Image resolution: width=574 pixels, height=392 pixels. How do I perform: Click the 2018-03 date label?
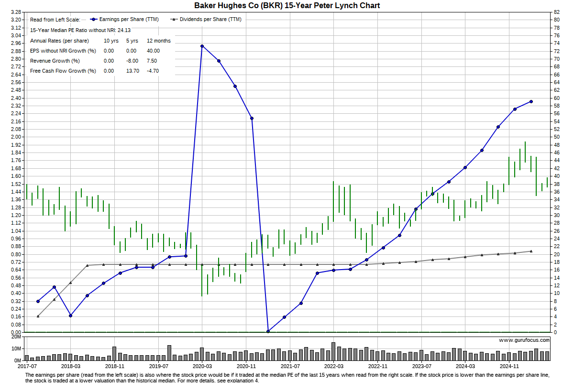[71, 366]
